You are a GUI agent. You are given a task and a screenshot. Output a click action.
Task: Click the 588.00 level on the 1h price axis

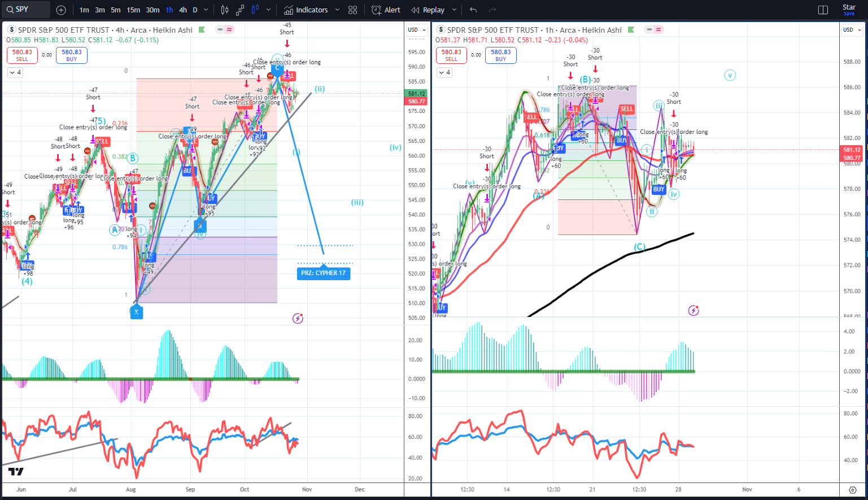852,62
